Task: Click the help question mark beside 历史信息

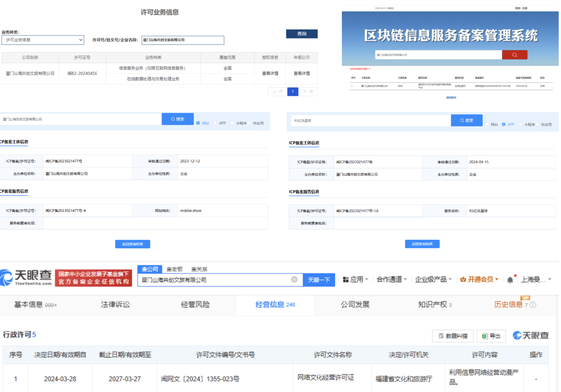Action: point(533,304)
